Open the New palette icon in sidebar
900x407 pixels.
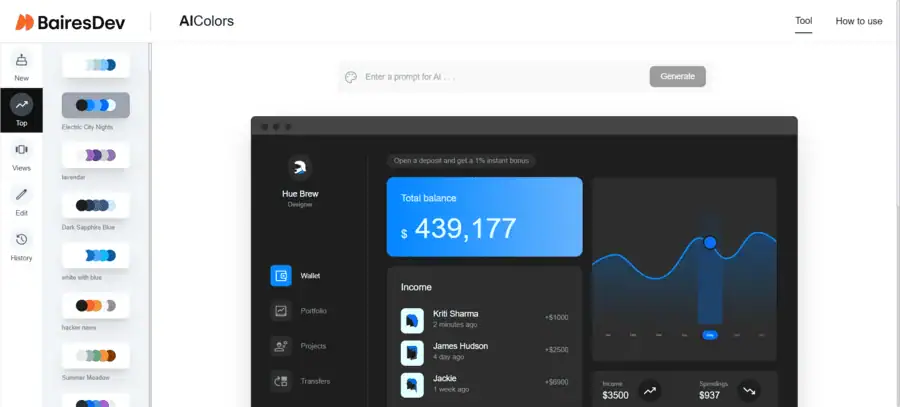[x=21, y=60]
